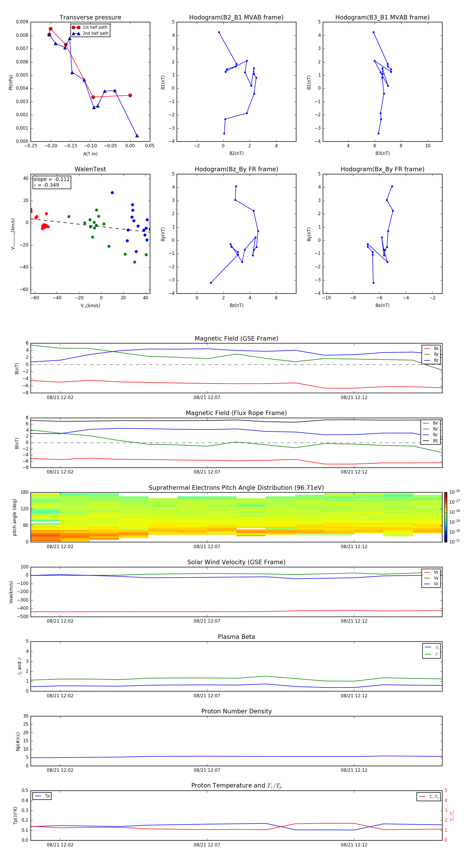Viewport: 473px width, 868px height.
Task: Click the "Hodogram(Bx_By FR frame)" title
Action: click(x=382, y=169)
